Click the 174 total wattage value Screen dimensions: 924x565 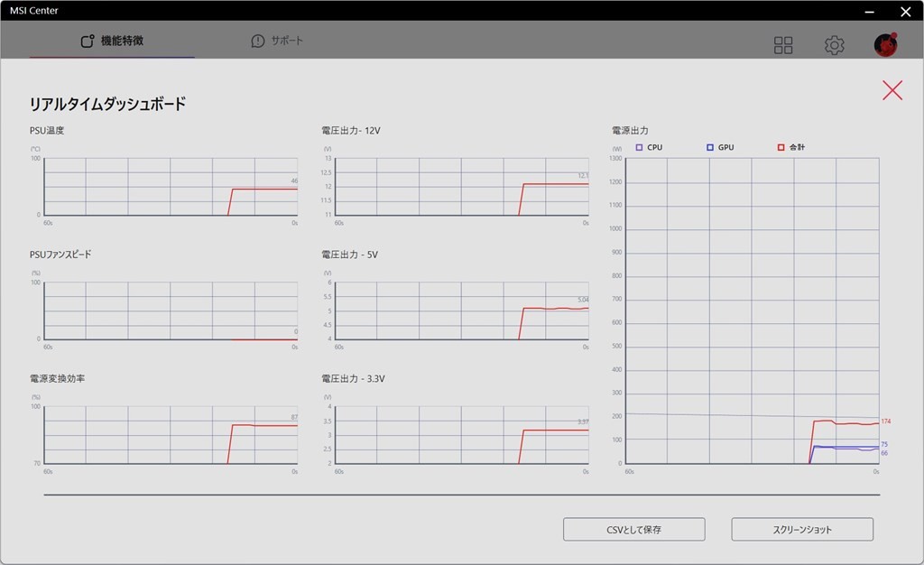point(886,421)
